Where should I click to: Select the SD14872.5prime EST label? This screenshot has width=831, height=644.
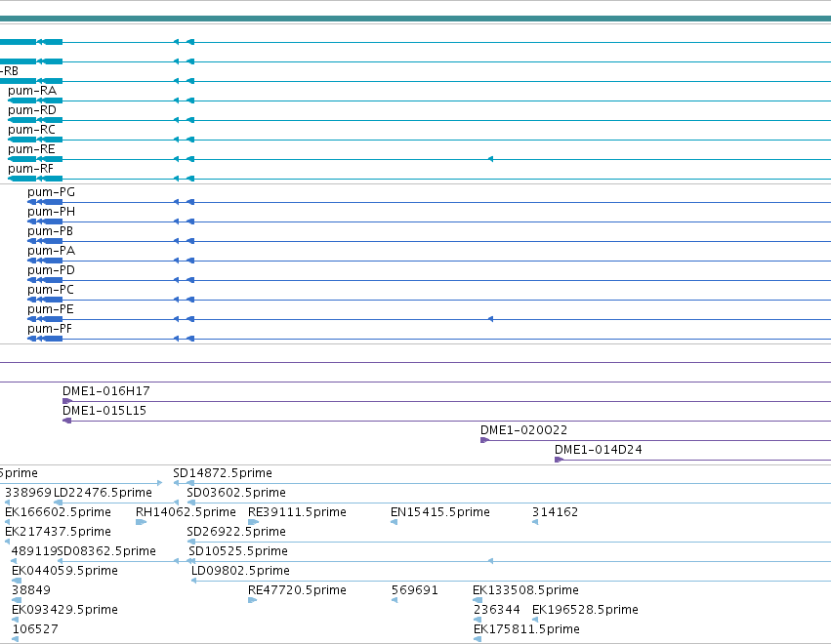[x=223, y=473]
